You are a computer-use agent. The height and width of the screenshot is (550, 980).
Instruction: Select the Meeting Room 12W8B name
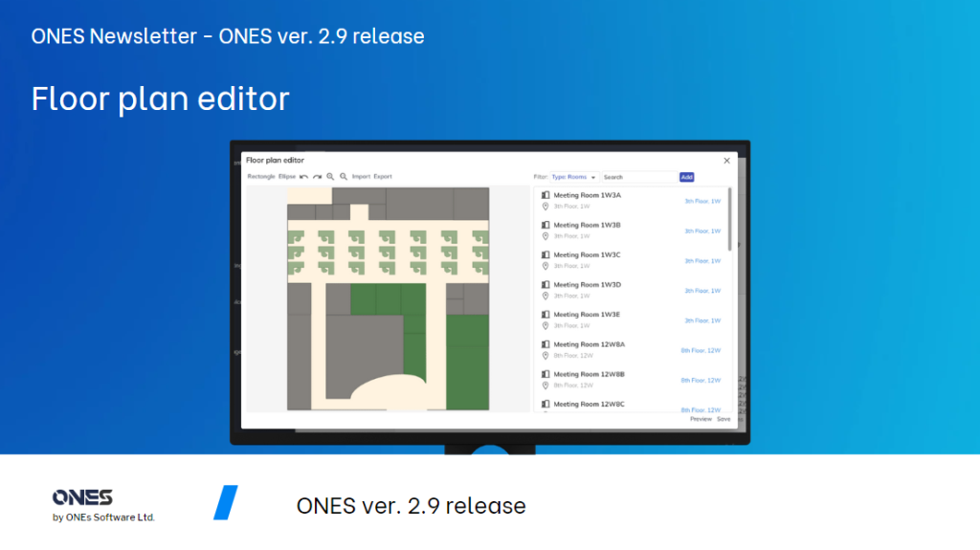[x=590, y=374]
